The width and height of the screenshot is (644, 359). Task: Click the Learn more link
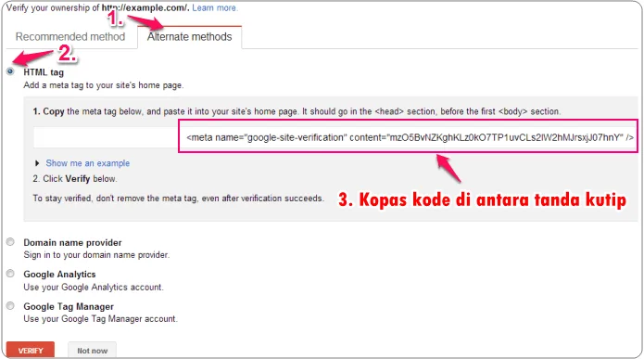click(215, 7)
